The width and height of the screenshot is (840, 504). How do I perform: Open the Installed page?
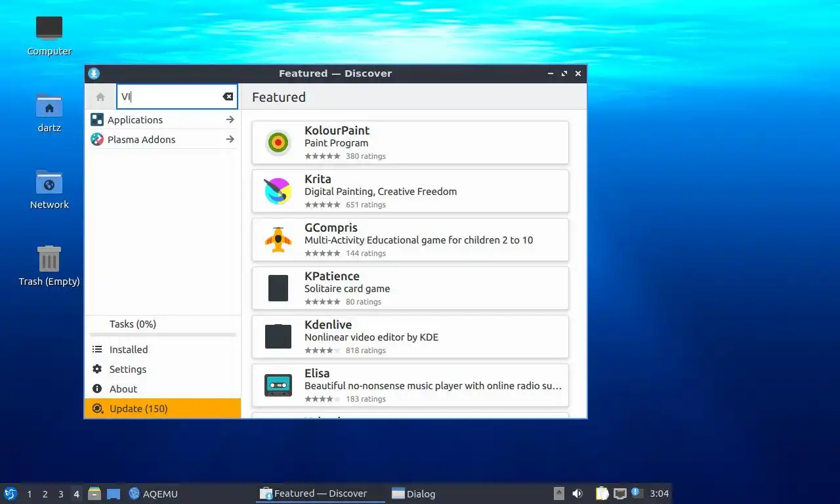(x=162, y=350)
